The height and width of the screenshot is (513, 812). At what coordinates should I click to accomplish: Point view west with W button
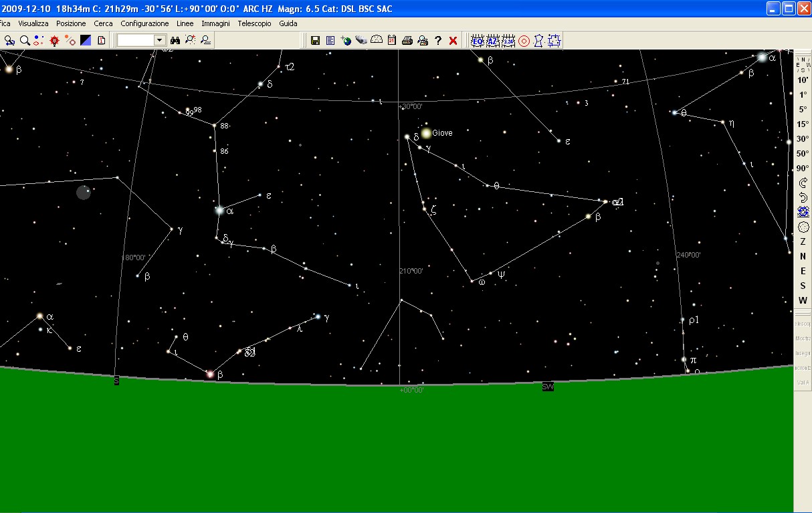pyautogui.click(x=803, y=301)
